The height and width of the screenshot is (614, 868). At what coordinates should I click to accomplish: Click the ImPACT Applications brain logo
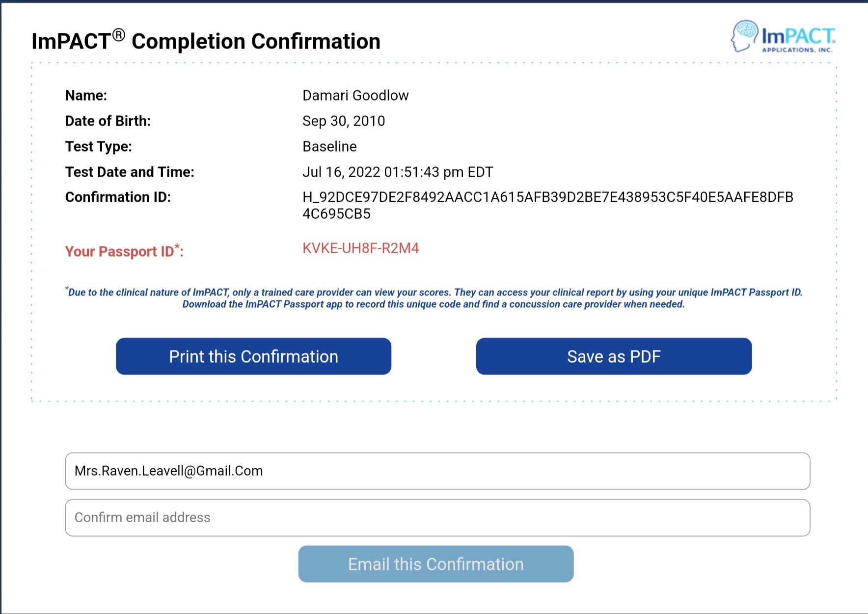tap(783, 36)
